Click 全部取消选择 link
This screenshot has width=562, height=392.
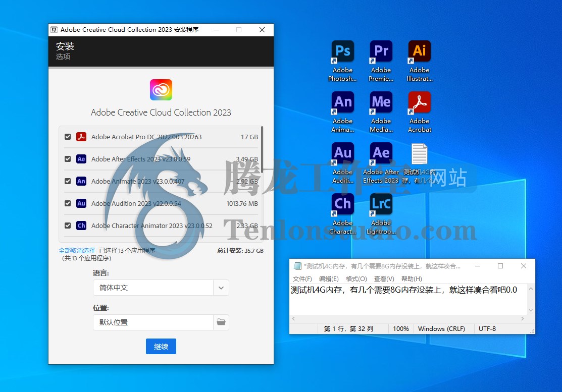(77, 251)
